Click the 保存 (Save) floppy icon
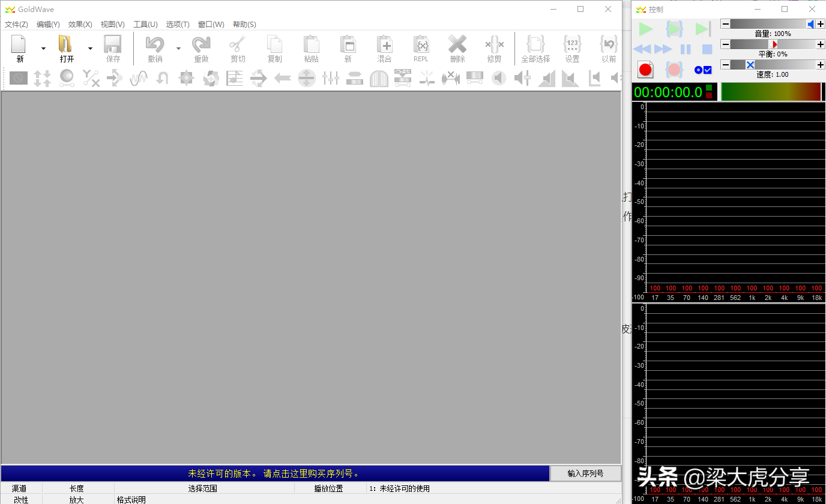Screen dimensions: 826x504 [112, 44]
